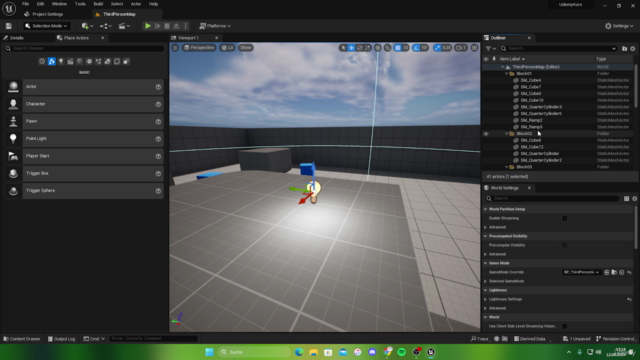Open the File menu
Screen dimensions: 640x360
(25, 4)
